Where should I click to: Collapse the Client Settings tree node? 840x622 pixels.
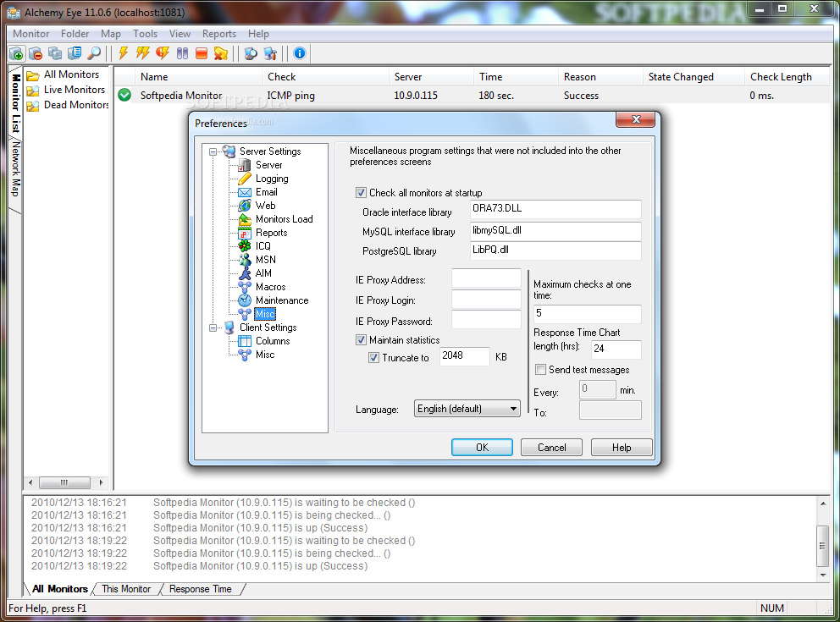click(x=213, y=328)
